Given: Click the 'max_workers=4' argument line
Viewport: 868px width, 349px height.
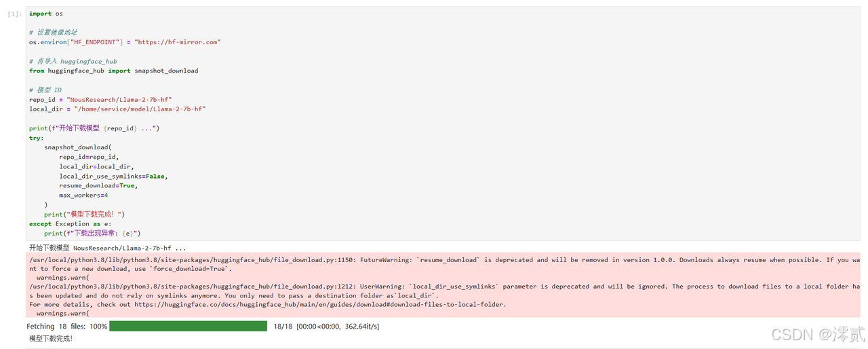Looking at the screenshot, I should (83, 195).
